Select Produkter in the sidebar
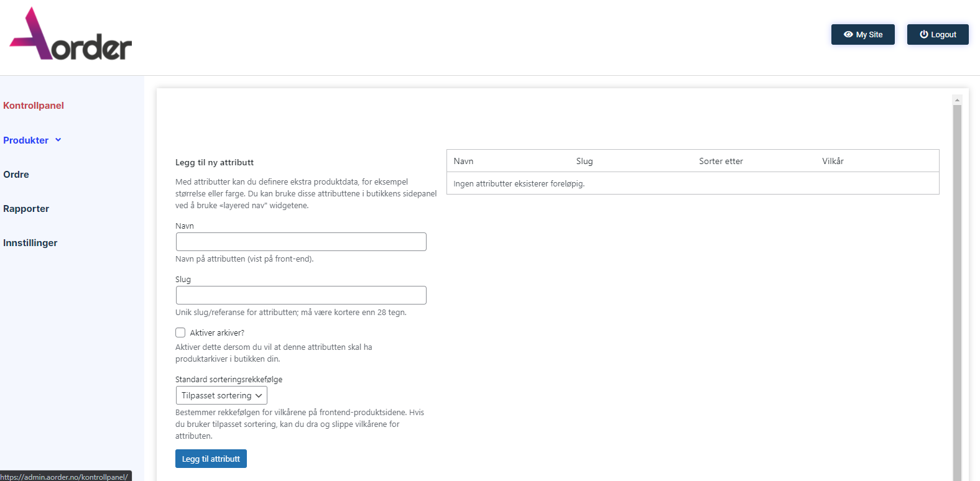This screenshot has width=980, height=481. click(x=26, y=140)
